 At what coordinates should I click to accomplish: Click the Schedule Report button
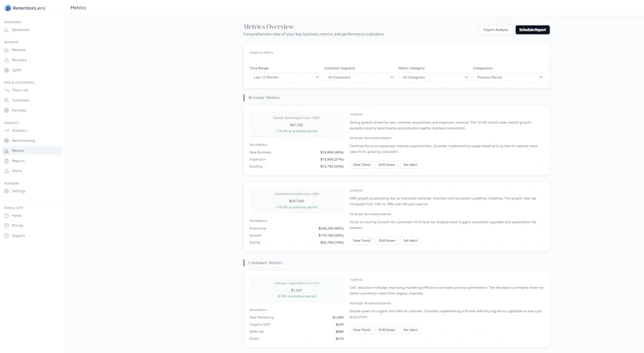[532, 30]
